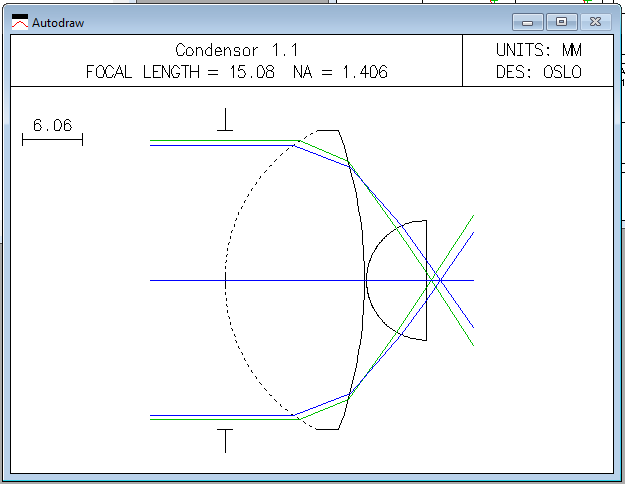Click the 'NA = 1.406' value
This screenshot has width=625, height=484.
340,72
